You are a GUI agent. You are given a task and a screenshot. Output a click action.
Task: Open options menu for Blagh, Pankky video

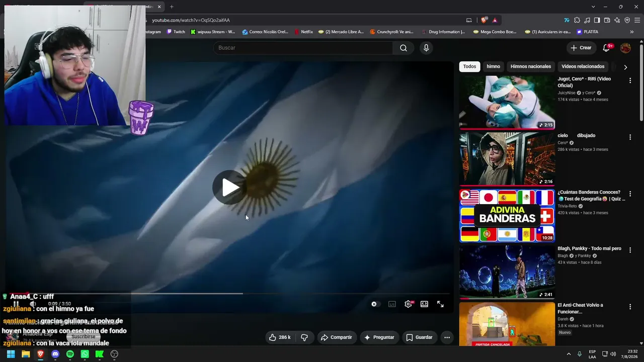point(630,250)
